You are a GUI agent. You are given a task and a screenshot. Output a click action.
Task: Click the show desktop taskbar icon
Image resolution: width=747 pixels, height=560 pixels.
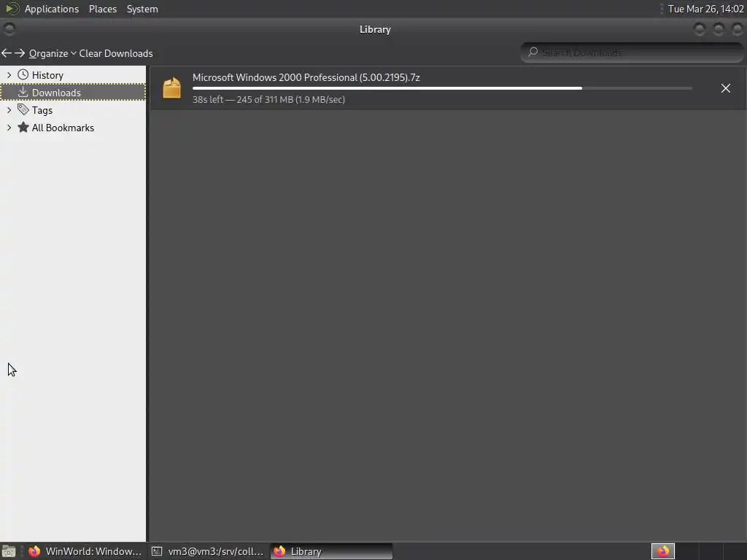pos(9,551)
